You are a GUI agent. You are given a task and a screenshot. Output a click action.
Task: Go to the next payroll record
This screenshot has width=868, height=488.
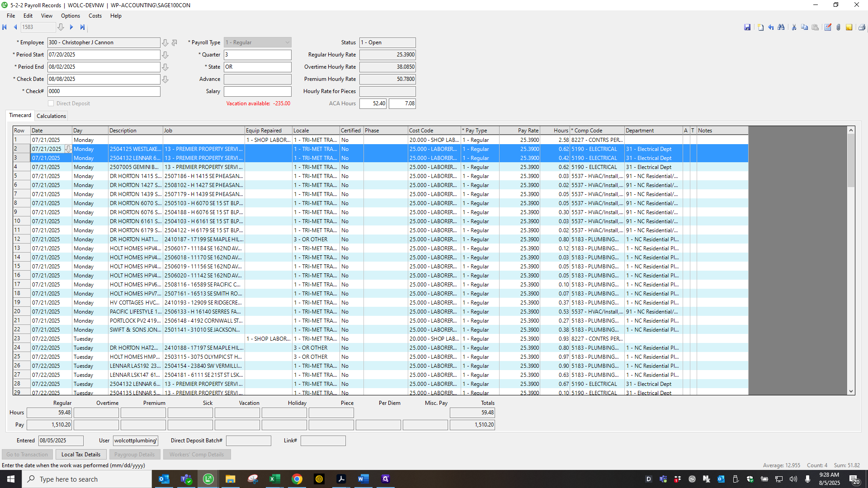(x=71, y=27)
